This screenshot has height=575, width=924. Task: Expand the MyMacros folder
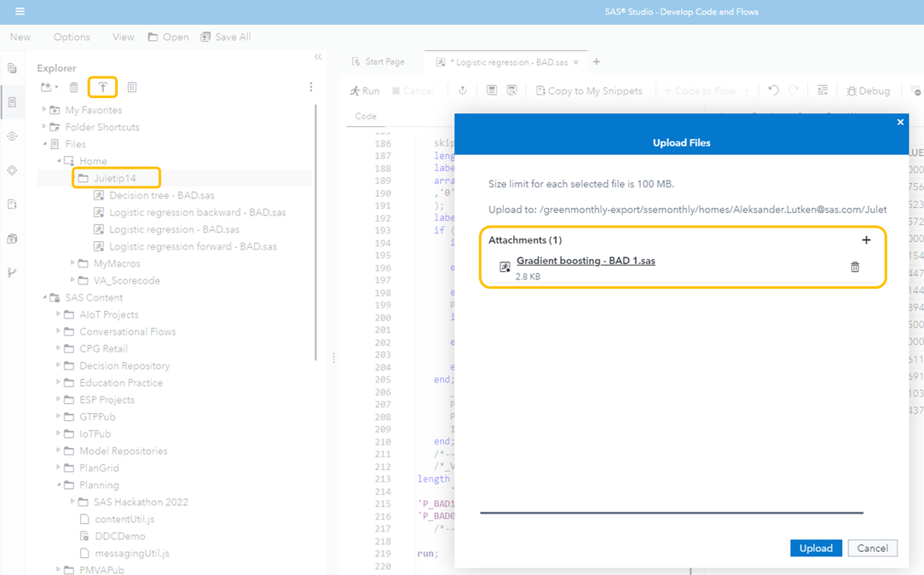click(73, 263)
